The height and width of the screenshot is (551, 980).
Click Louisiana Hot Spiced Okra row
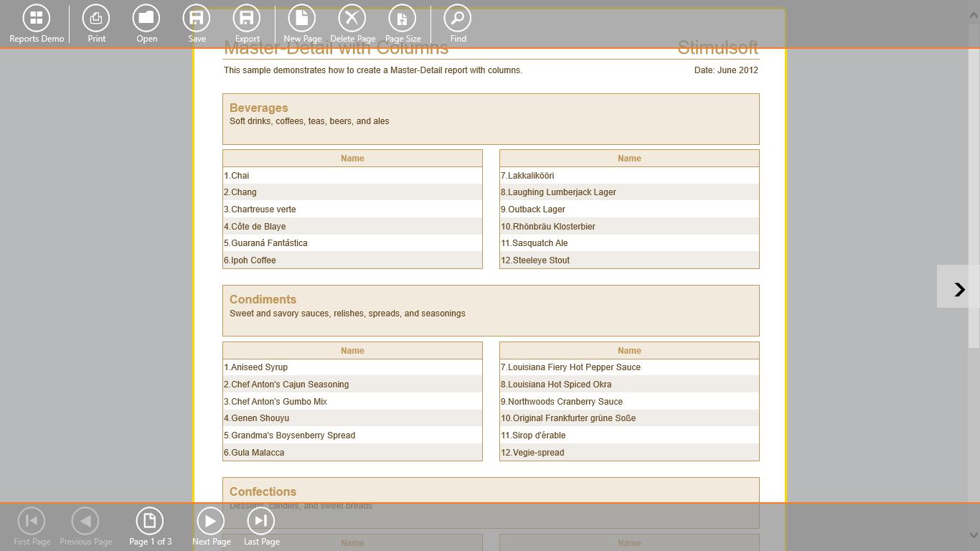coord(629,385)
